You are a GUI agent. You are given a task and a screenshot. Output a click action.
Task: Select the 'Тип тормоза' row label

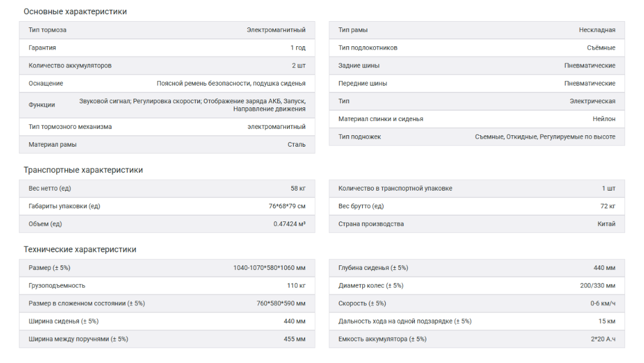pos(47,30)
